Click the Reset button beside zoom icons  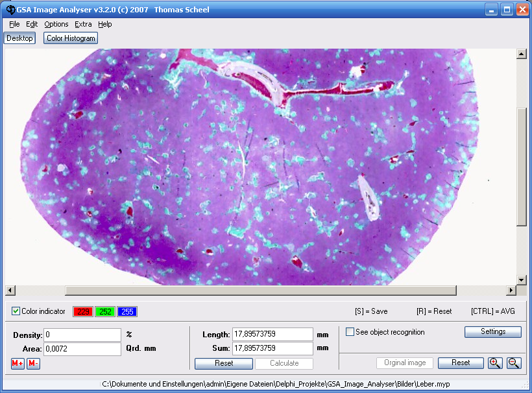click(x=461, y=363)
